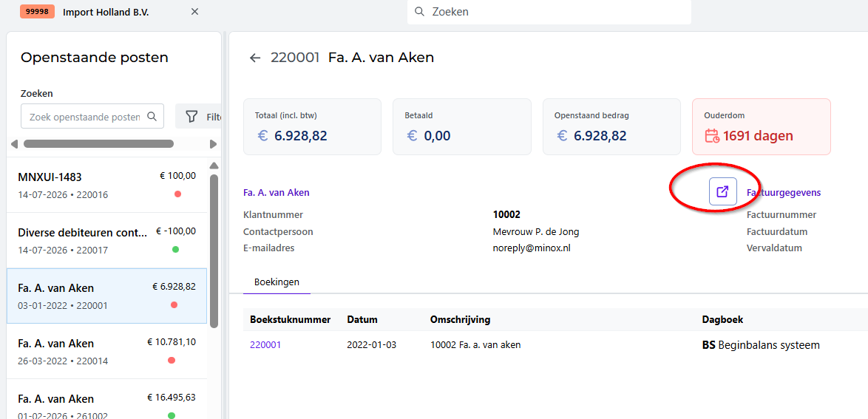Screen dimensions: 868x419
Task: Click the vertical scrollbar of the posten list
Action: point(214,251)
